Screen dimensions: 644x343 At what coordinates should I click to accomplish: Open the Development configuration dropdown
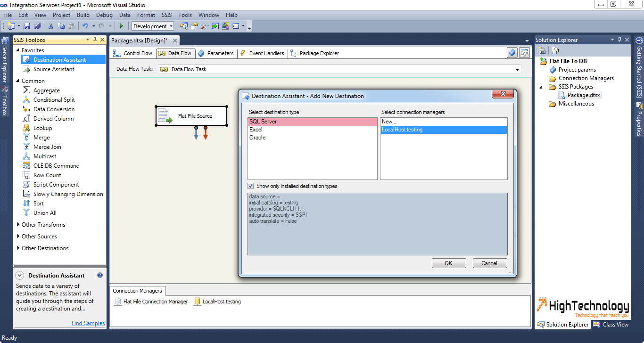171,26
